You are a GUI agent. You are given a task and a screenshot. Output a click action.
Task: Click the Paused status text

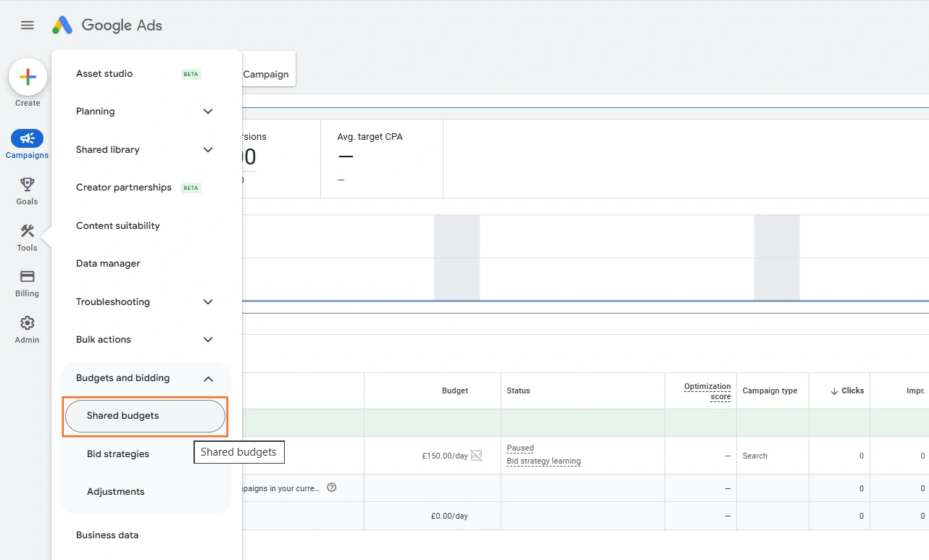pyautogui.click(x=520, y=448)
